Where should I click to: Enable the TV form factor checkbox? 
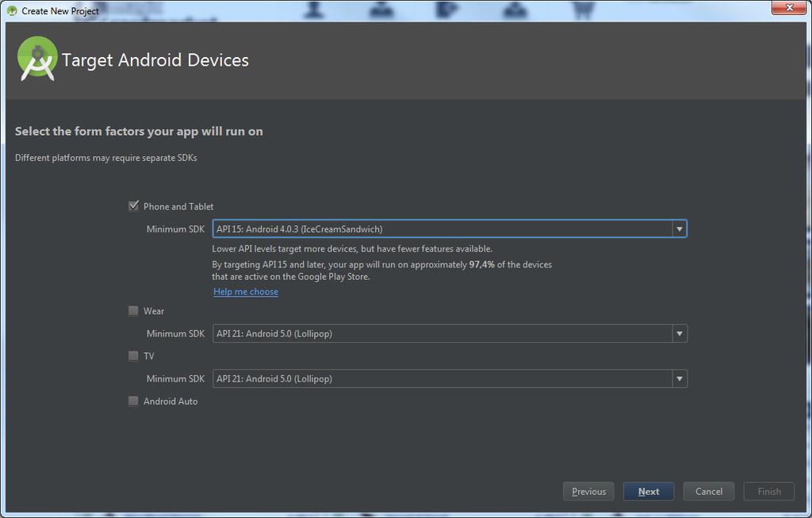point(133,355)
